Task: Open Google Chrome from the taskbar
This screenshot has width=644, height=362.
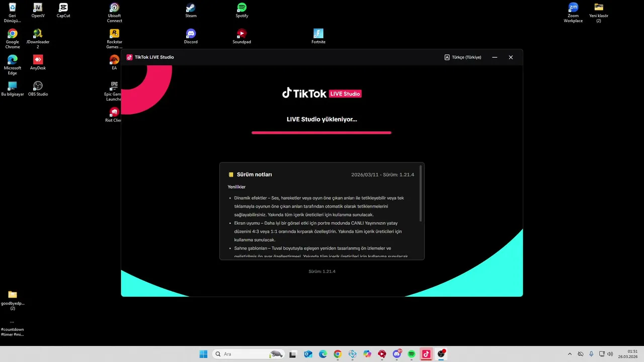Action: click(x=338, y=354)
